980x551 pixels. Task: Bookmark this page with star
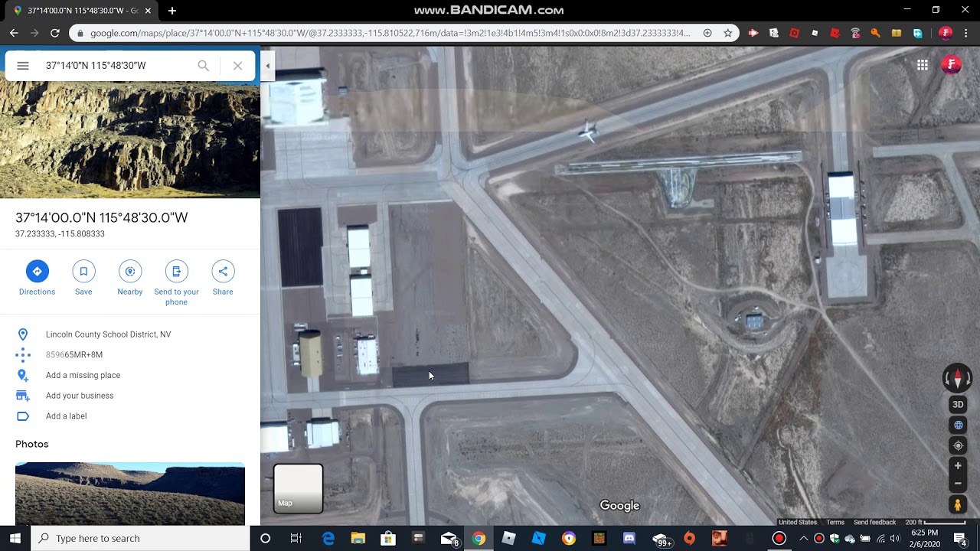[728, 33]
